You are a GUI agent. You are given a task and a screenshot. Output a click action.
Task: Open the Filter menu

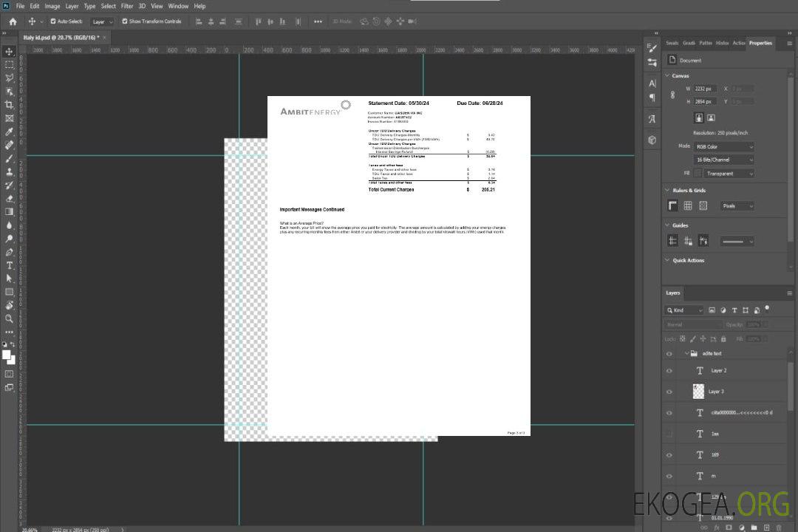click(x=127, y=6)
